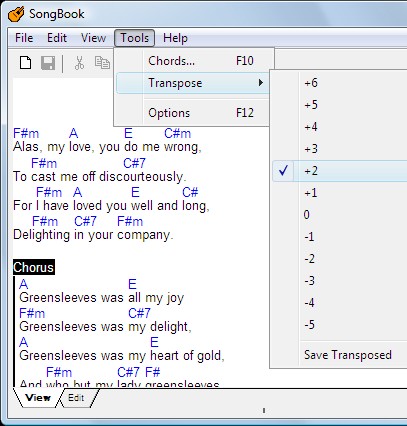The image size is (407, 426).
Task: Open the File menu
Action: 24,38
